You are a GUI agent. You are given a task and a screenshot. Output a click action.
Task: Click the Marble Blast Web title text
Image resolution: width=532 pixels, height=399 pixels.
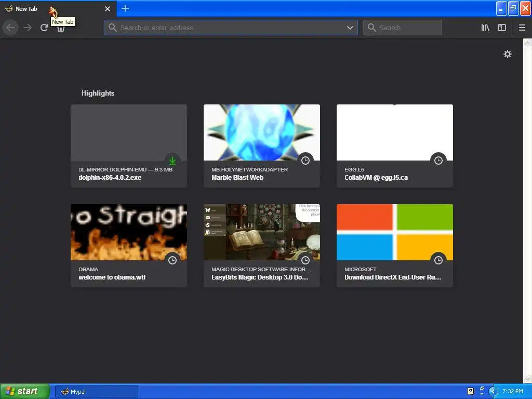coord(237,178)
